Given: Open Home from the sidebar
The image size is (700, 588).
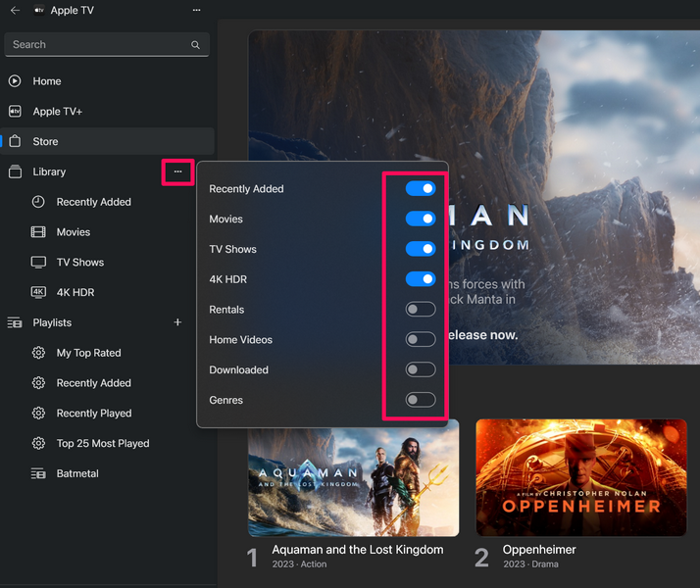Looking at the screenshot, I should 46,81.
